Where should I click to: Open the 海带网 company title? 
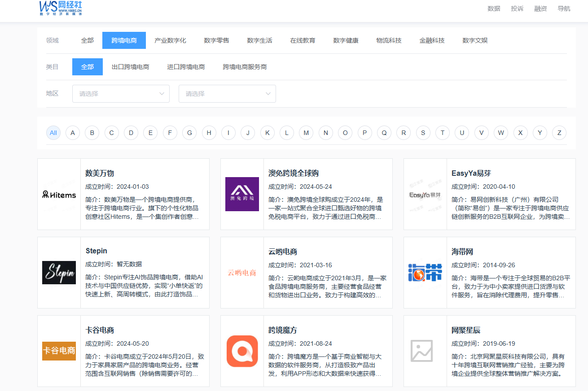[x=462, y=252]
